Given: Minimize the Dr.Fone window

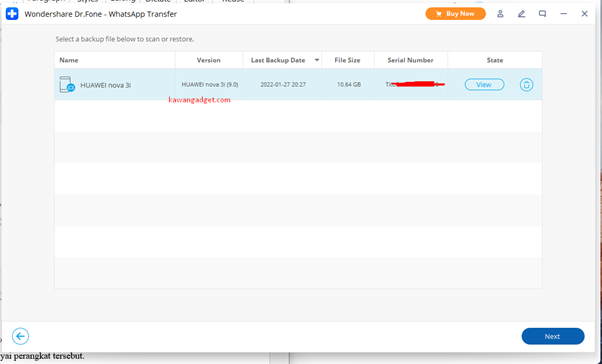Looking at the screenshot, I should point(563,14).
